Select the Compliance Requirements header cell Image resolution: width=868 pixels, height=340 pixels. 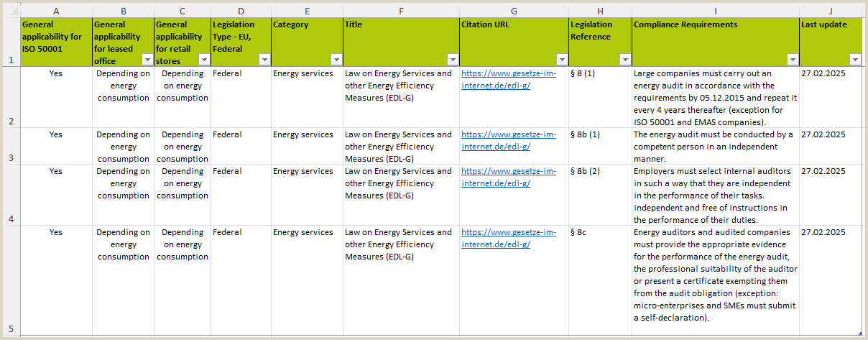point(716,42)
